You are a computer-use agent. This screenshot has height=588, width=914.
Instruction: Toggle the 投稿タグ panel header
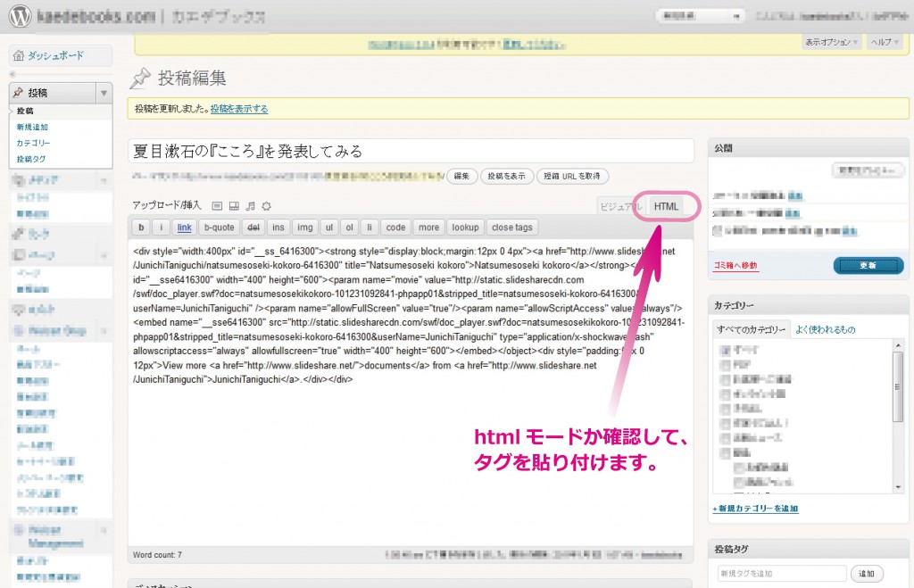point(808,549)
